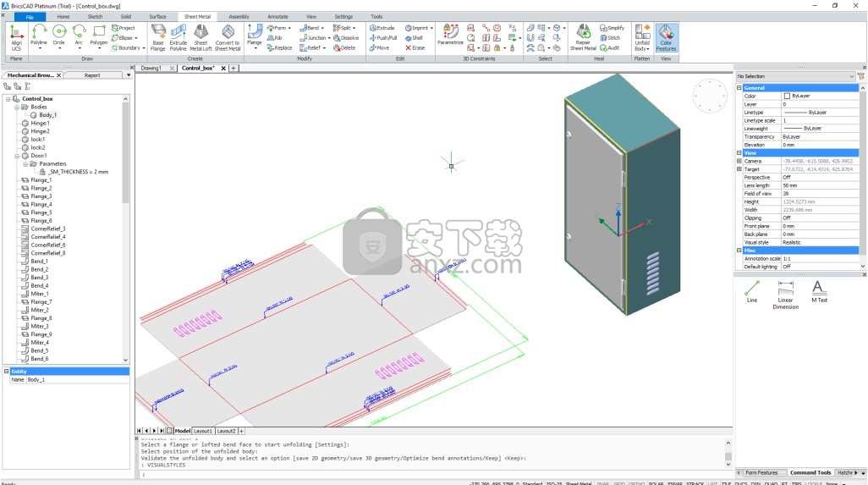Select M Text in Command Tools
This screenshot has height=485, width=868.
click(819, 292)
